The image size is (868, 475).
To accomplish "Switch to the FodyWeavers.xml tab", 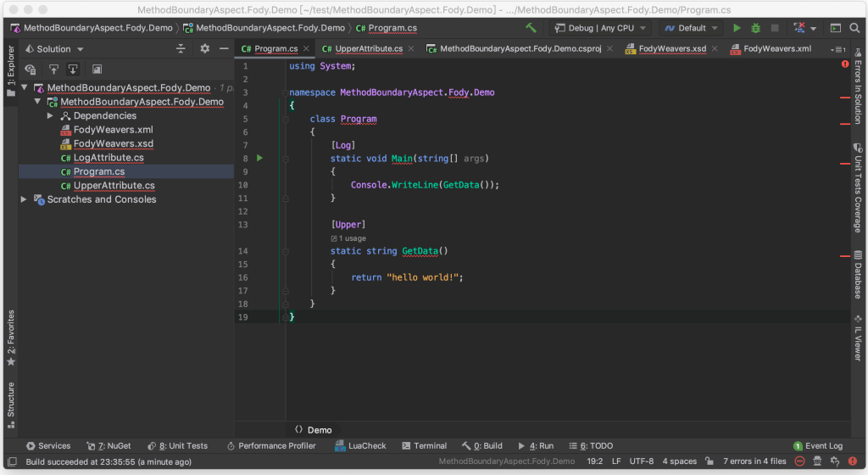I will pos(771,48).
